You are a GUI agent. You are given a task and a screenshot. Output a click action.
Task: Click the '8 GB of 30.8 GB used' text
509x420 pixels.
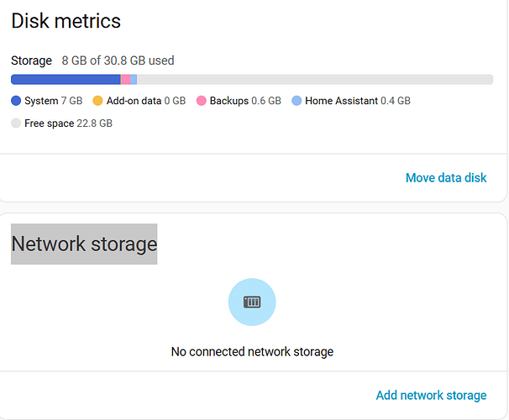(118, 60)
